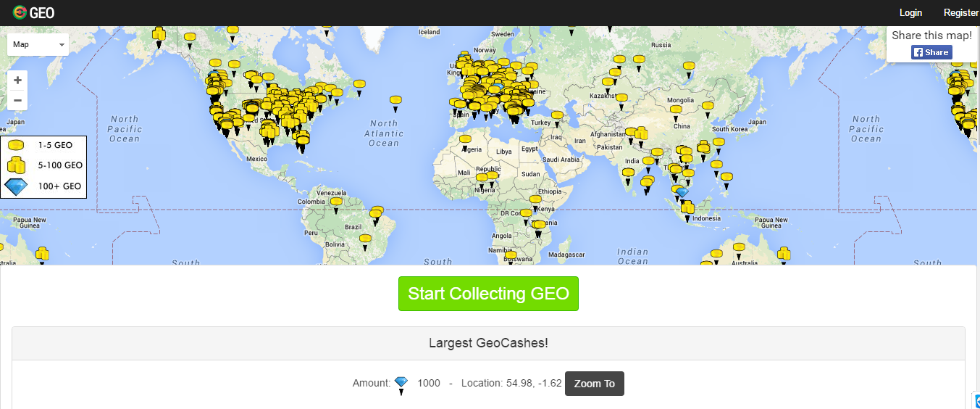This screenshot has height=409, width=980.
Task: Click the Facebook Share button
Action: 931,52
